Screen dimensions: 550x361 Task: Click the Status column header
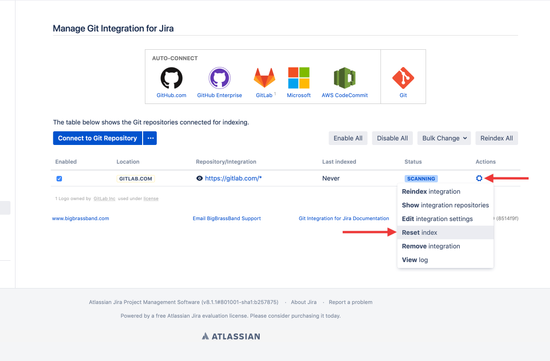[413, 162]
